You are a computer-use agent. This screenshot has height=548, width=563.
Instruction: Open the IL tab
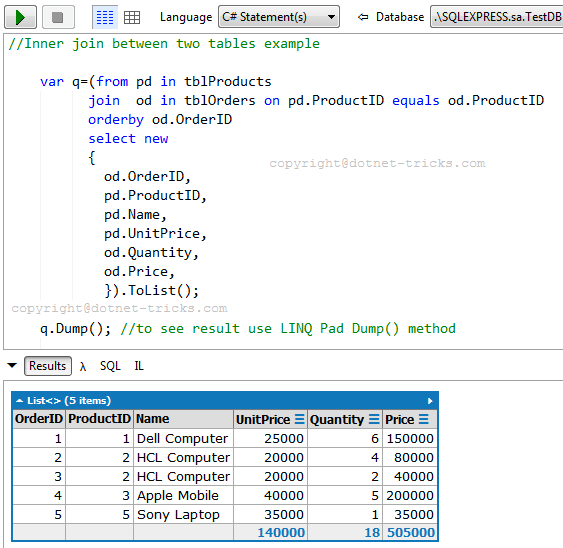(139, 366)
